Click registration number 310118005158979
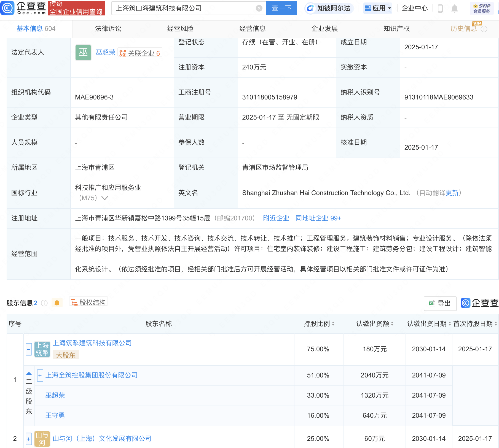Viewport: 499px width, 448px height. [x=270, y=97]
